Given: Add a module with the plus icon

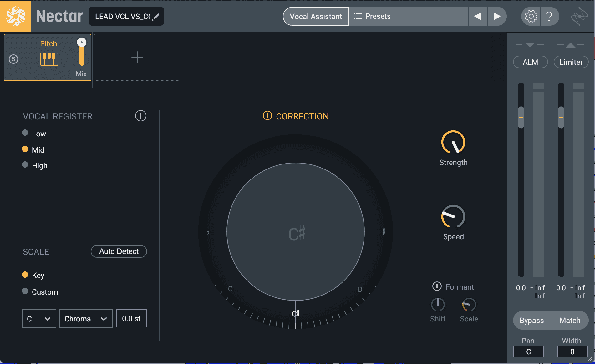Looking at the screenshot, I should click(x=137, y=58).
